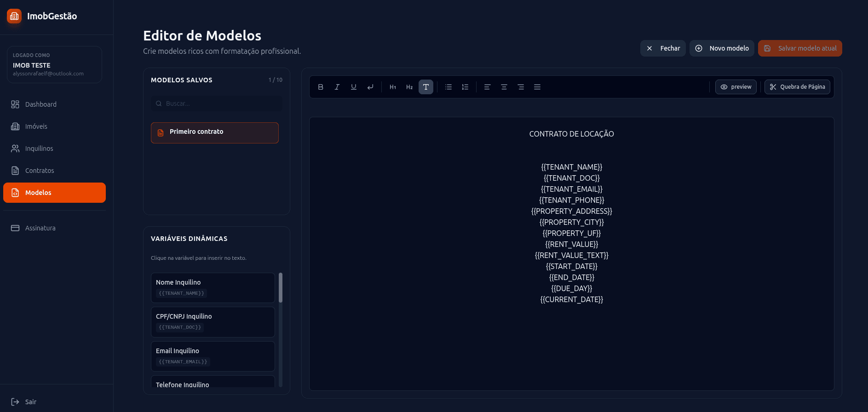Click the variables list scrollbar
This screenshot has width=868, height=412.
pos(281,288)
